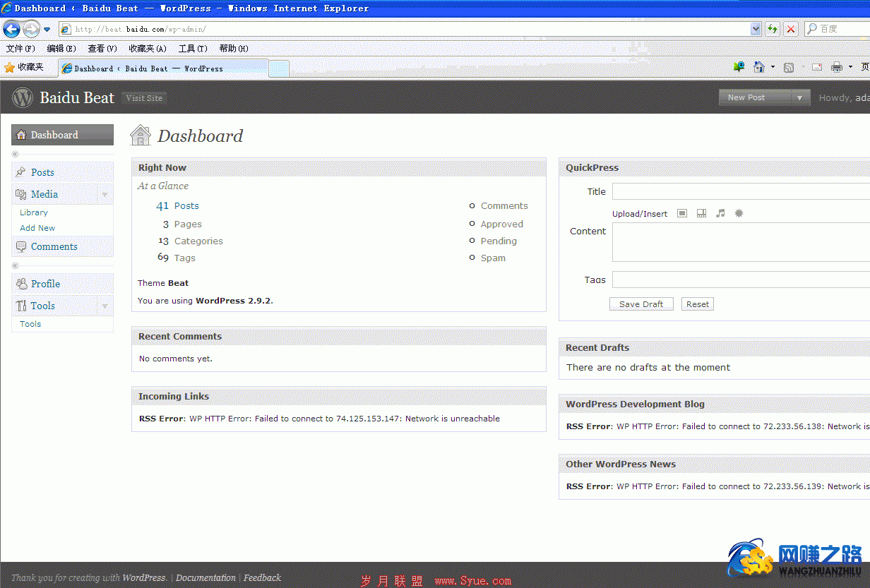Refresh the page with the green arrows icon
Viewport: 870px width, 588px height.
pos(773,29)
